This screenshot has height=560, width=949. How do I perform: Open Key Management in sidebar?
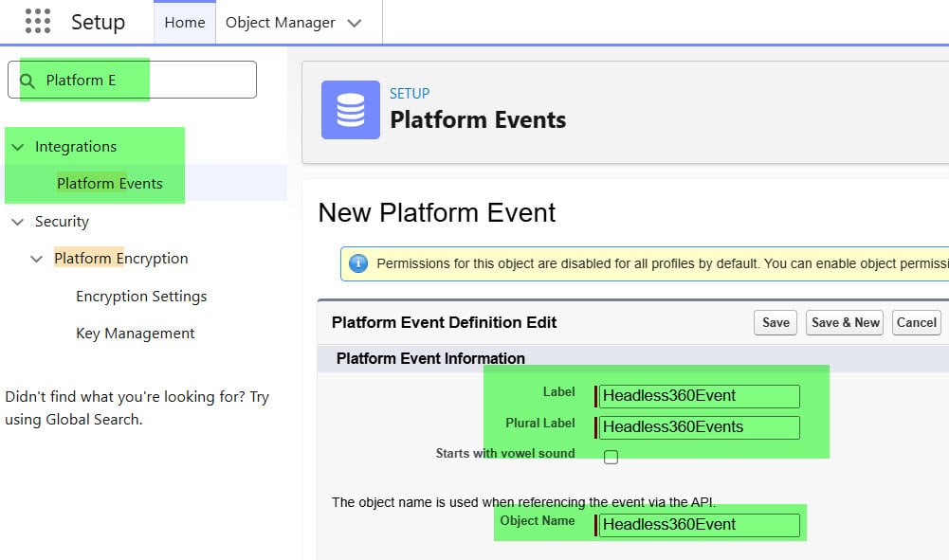[135, 334]
